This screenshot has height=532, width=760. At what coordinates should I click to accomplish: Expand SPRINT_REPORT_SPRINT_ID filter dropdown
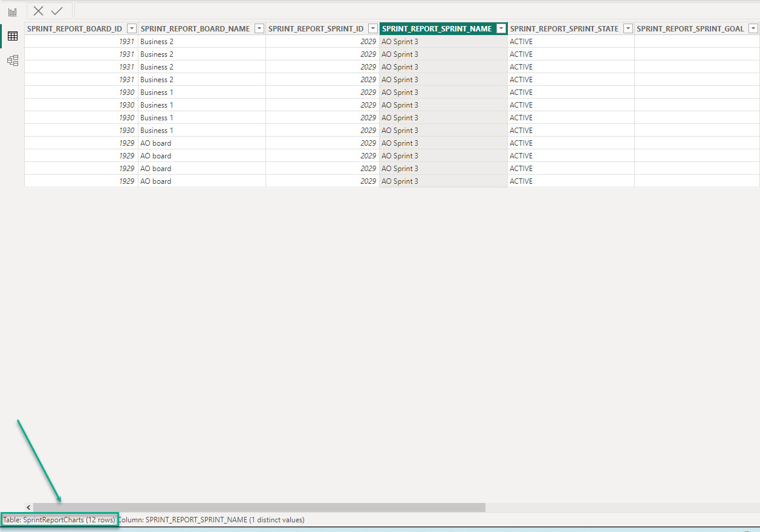[x=373, y=28]
